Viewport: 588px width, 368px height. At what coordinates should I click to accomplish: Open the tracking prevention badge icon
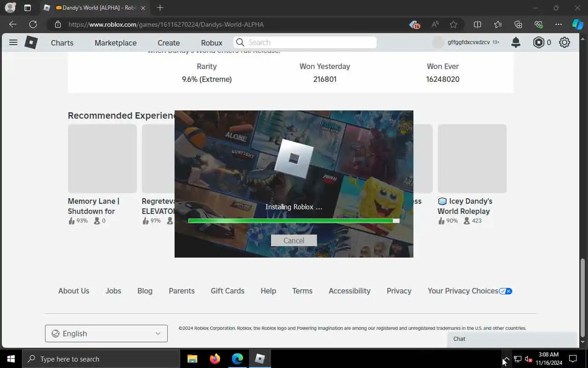(x=414, y=24)
